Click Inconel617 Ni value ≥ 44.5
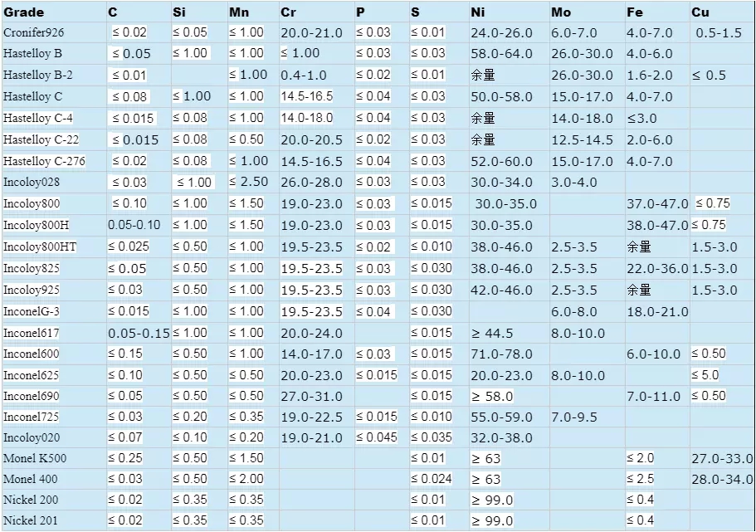 (x=492, y=334)
